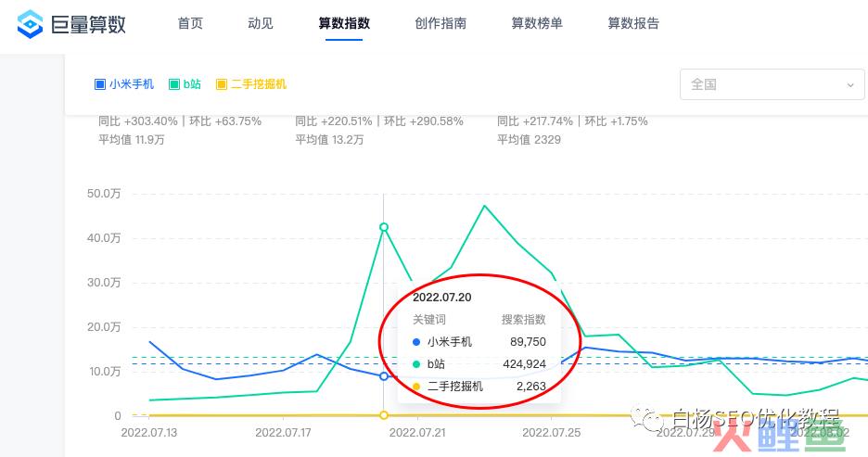The height and width of the screenshot is (457, 868).
Task: Click the 平均值 13.2万 text
Action: [329, 139]
